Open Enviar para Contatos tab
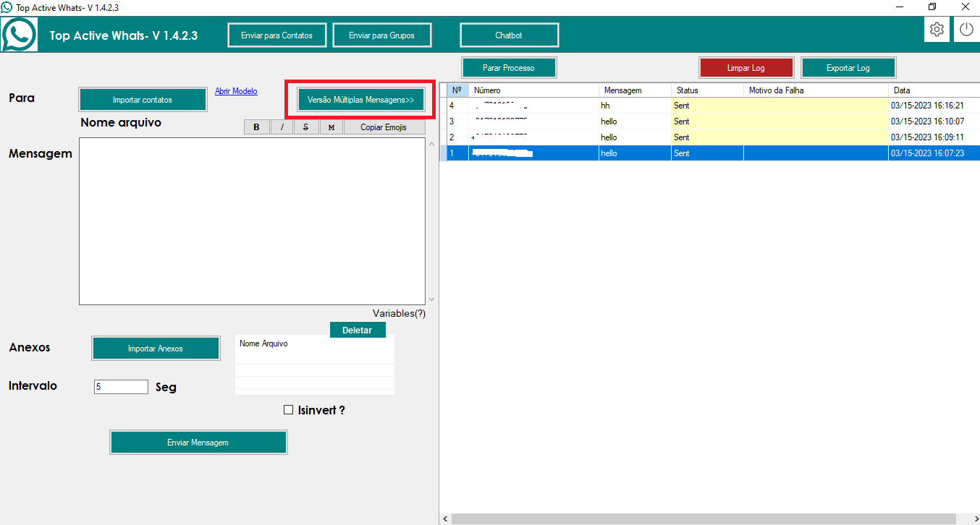Viewport: 980px width, 525px height. (277, 35)
